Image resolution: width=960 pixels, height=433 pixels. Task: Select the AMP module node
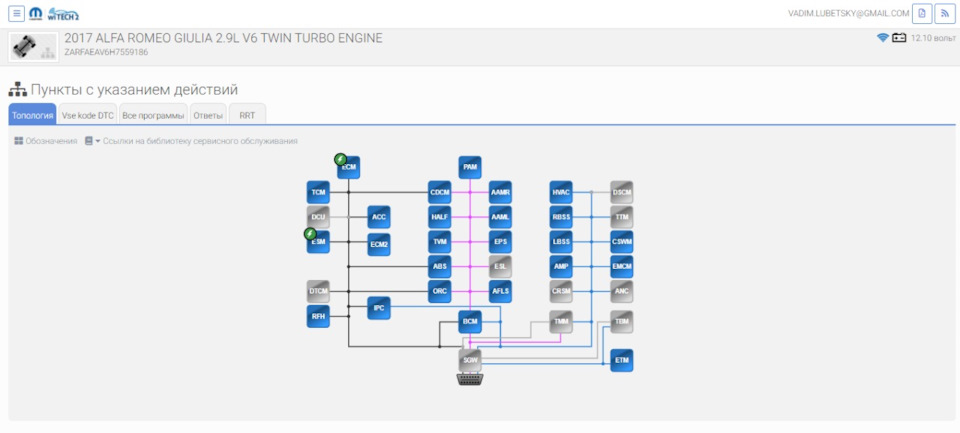coord(561,266)
